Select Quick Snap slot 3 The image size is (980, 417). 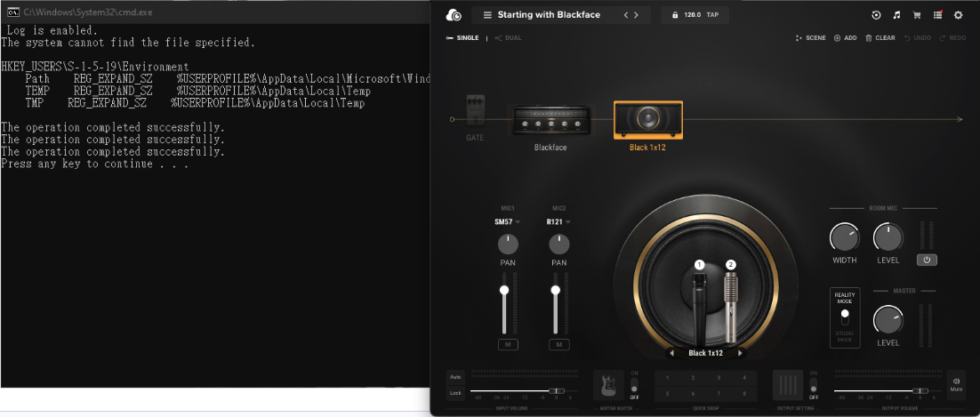[x=719, y=378]
